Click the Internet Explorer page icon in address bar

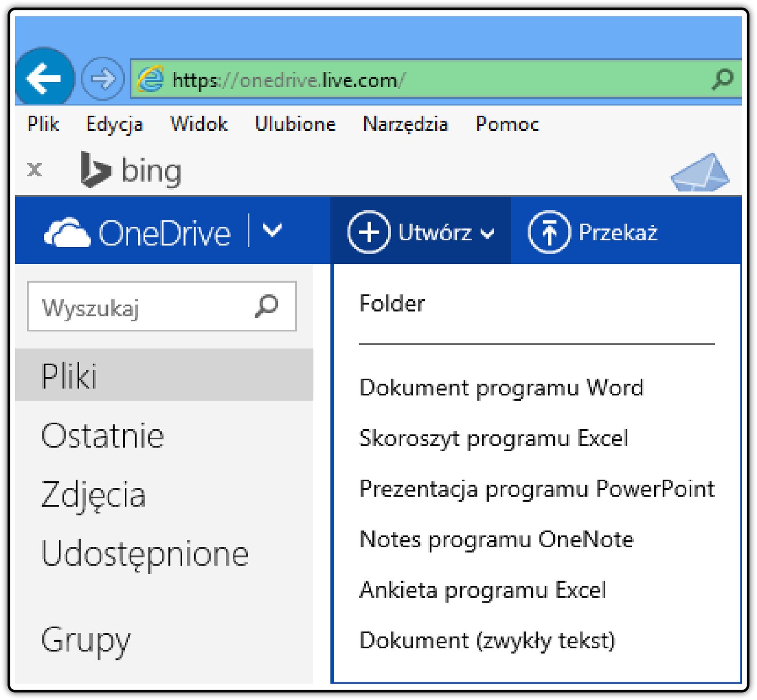[151, 79]
